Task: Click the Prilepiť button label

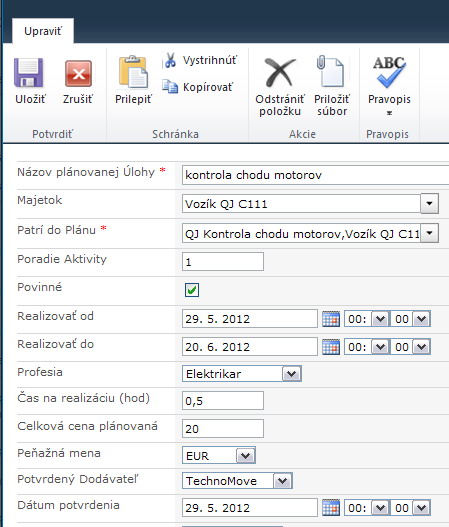Action: click(133, 99)
